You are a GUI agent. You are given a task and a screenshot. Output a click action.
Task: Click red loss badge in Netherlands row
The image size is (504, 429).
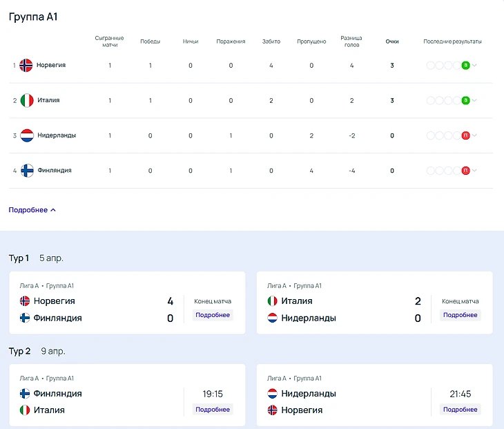pyautogui.click(x=465, y=135)
